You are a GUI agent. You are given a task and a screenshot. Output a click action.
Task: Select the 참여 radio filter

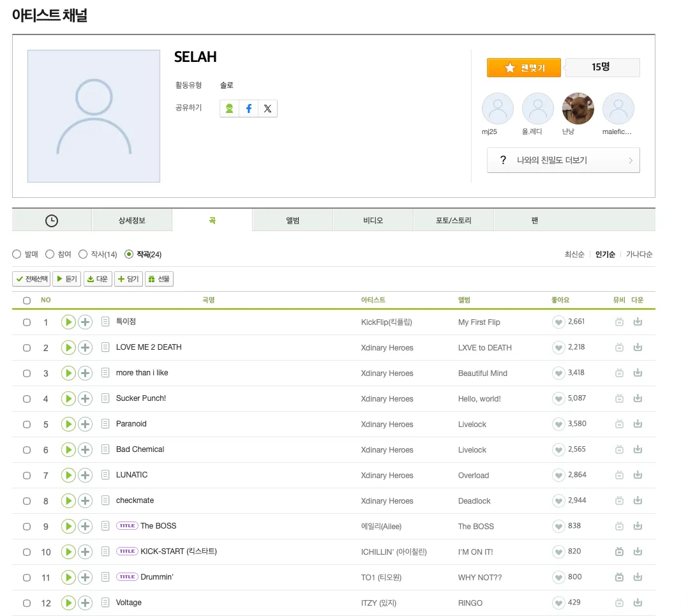click(50, 254)
